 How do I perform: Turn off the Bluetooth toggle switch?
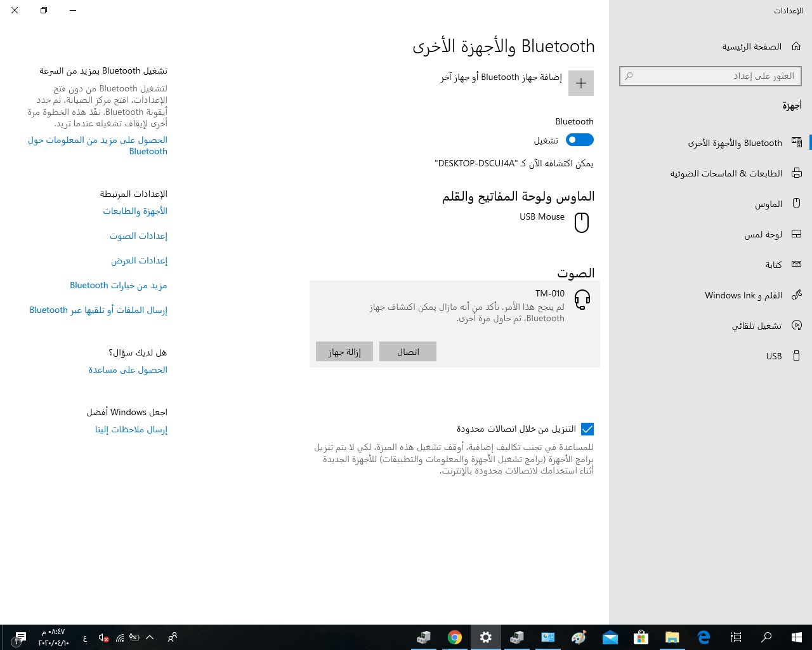pos(580,140)
